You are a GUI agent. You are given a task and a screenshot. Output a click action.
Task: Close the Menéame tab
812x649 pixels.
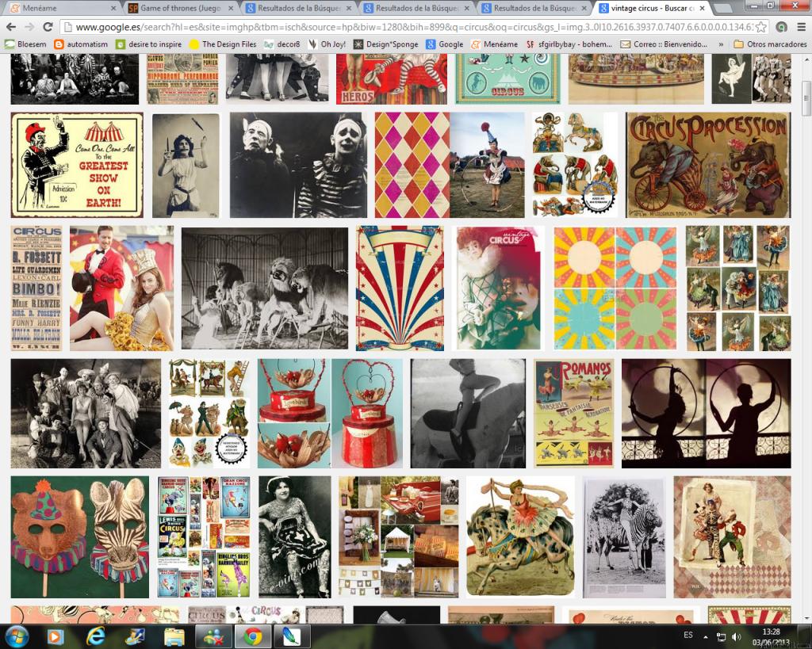[x=113, y=8]
